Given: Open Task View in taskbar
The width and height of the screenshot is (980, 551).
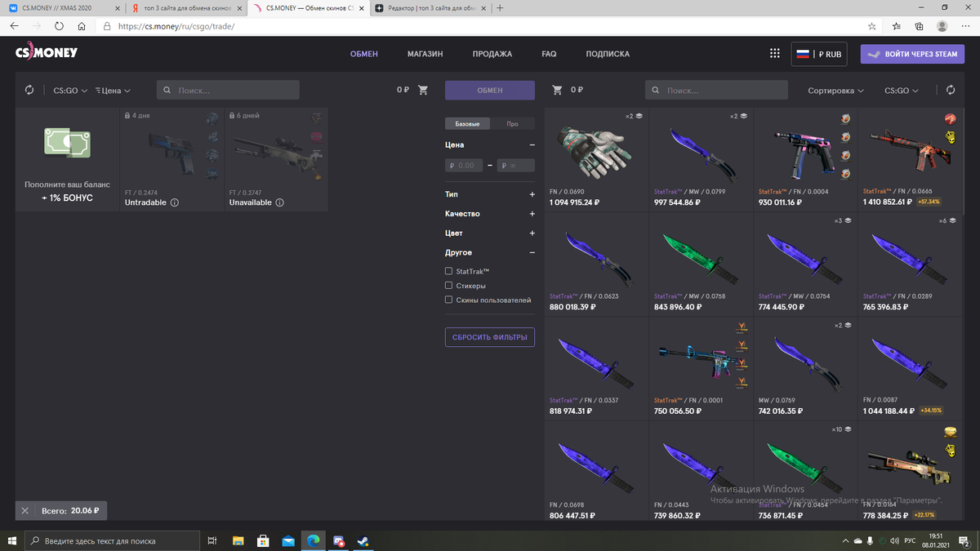Looking at the screenshot, I should (212, 540).
